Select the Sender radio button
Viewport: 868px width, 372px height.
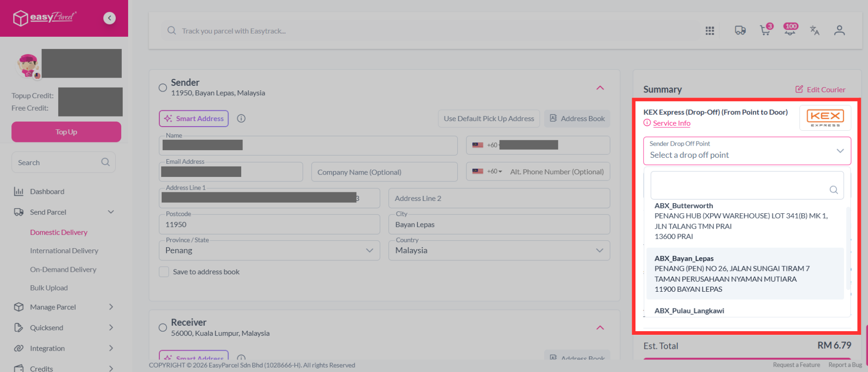[x=163, y=88]
